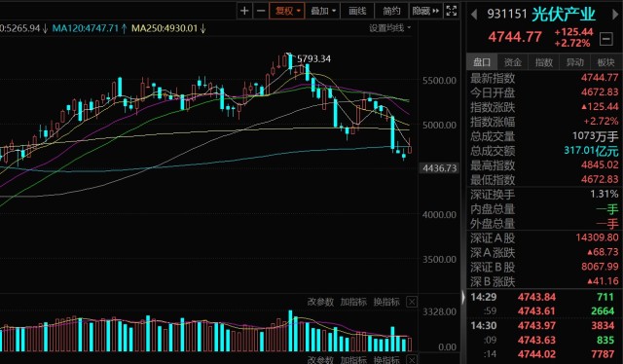Click 换指标 on the volume panel
Screen dimensions: 623x364
click(x=386, y=302)
